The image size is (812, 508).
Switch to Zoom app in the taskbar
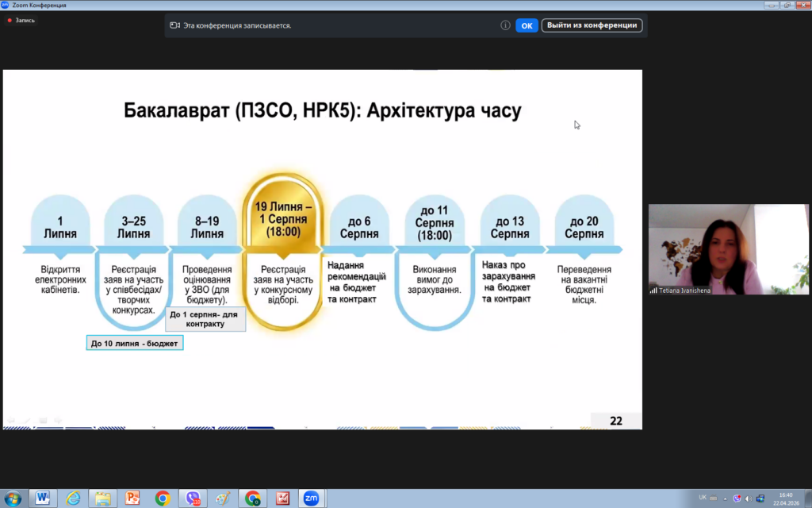[312, 498]
